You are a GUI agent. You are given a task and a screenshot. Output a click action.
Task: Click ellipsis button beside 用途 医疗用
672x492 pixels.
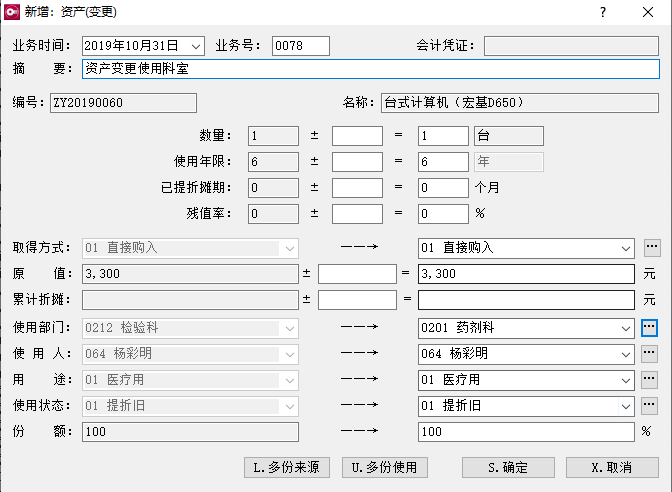[651, 379]
